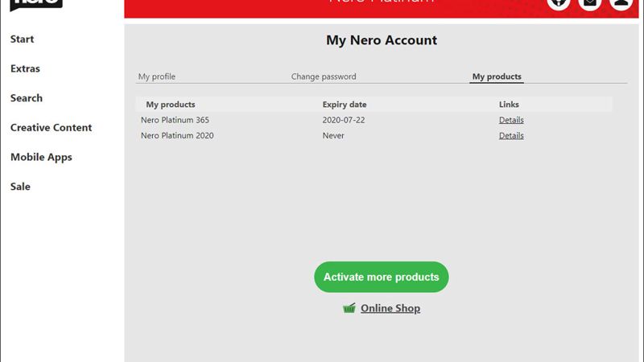Click the Expiry date column header
The image size is (644, 362).
coord(345,105)
